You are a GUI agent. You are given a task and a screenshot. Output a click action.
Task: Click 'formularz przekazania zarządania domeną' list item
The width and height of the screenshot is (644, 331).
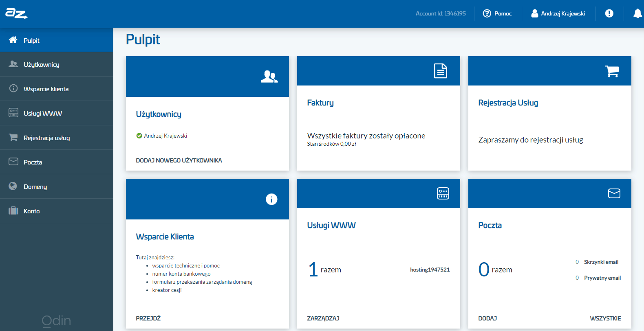(x=202, y=282)
